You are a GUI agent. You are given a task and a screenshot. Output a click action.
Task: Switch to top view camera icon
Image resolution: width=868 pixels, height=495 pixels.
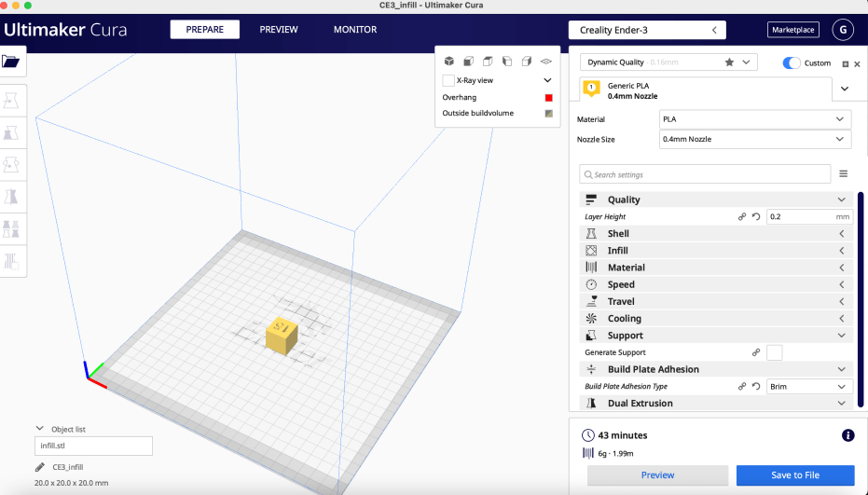coord(488,61)
